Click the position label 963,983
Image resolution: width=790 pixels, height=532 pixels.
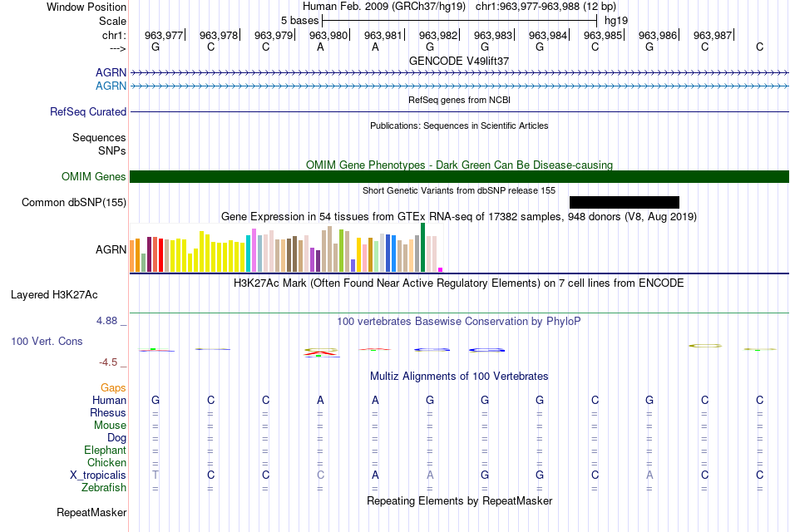[x=493, y=35]
